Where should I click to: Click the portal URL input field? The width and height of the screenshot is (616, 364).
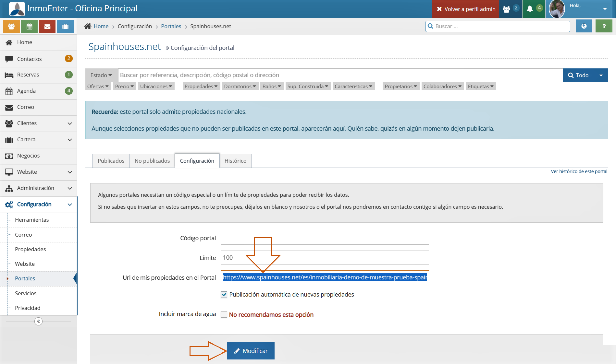point(325,277)
